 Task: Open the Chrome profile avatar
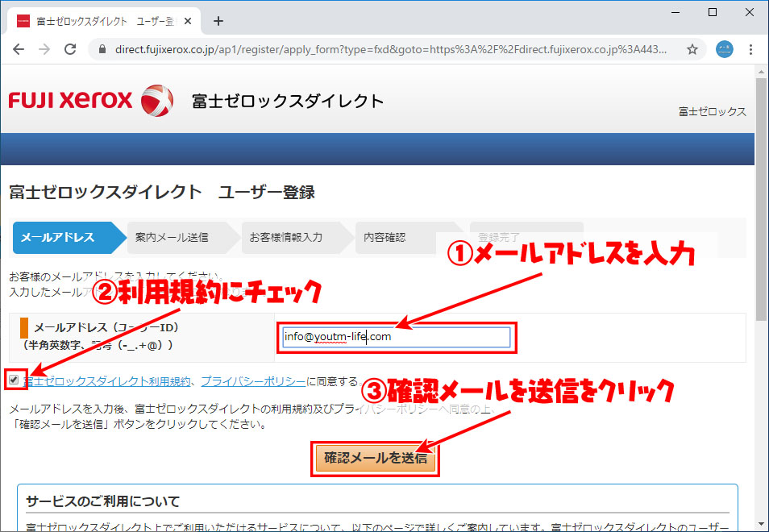725,49
